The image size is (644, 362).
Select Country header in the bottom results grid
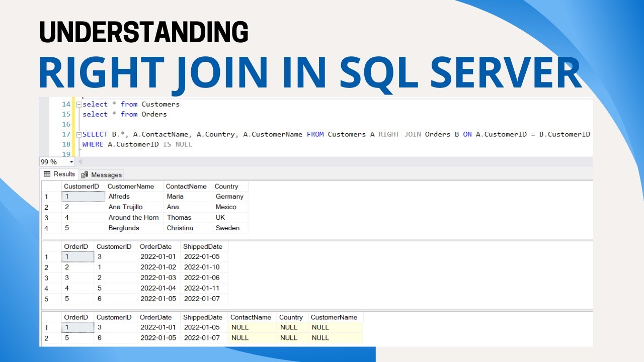(292, 317)
